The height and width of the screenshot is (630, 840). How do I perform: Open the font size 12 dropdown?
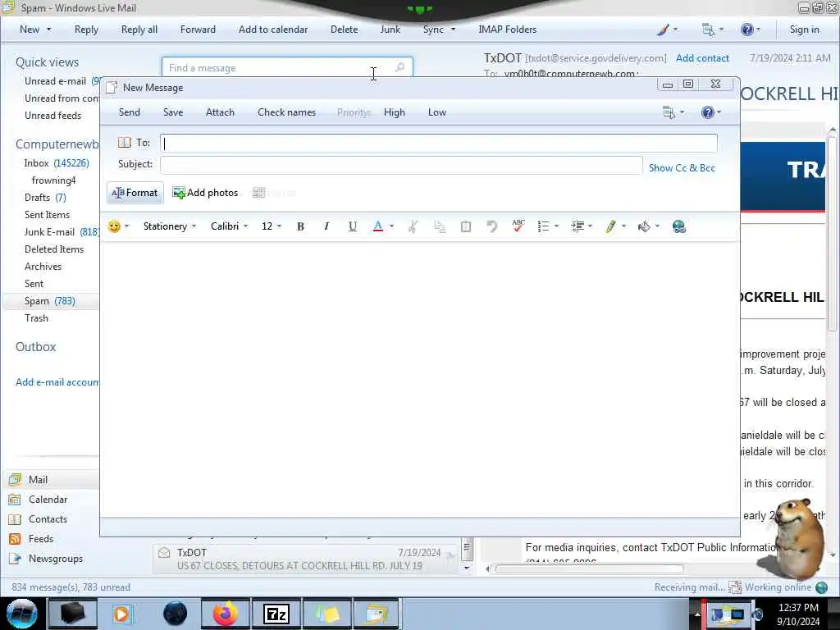[x=271, y=226]
